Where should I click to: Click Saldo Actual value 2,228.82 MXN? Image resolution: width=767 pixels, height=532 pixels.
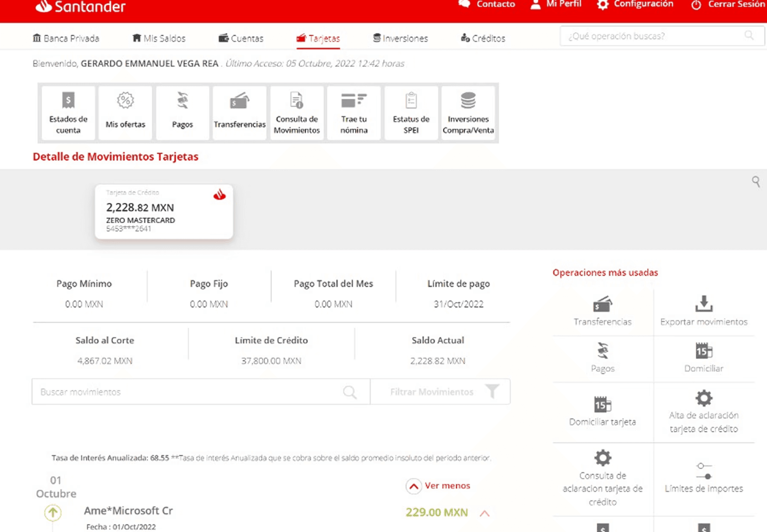[438, 361]
